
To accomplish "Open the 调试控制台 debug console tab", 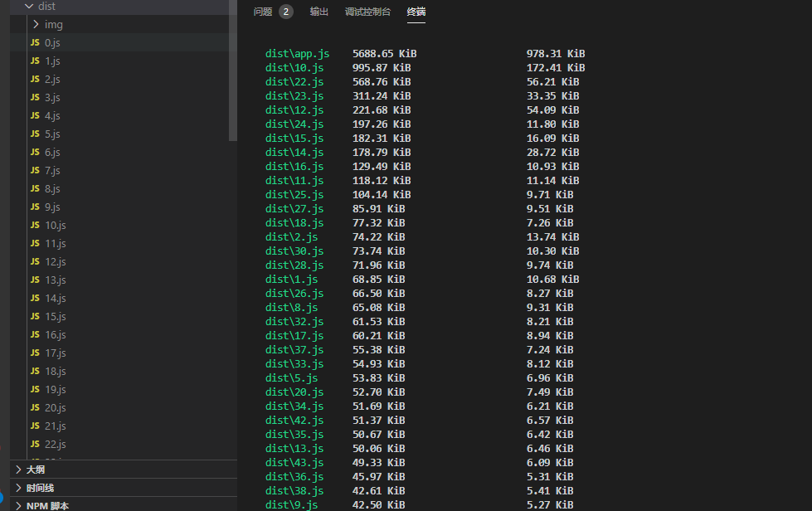I will click(x=367, y=12).
